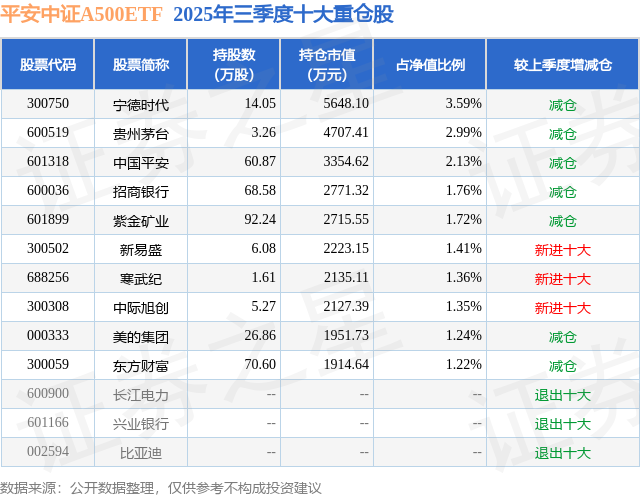Click stock code 300308

click(48, 306)
